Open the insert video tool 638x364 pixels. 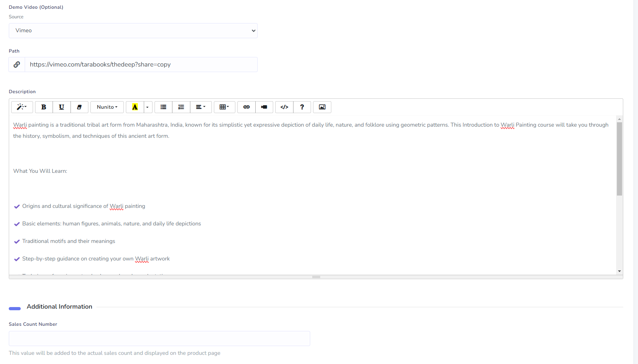pyautogui.click(x=264, y=107)
